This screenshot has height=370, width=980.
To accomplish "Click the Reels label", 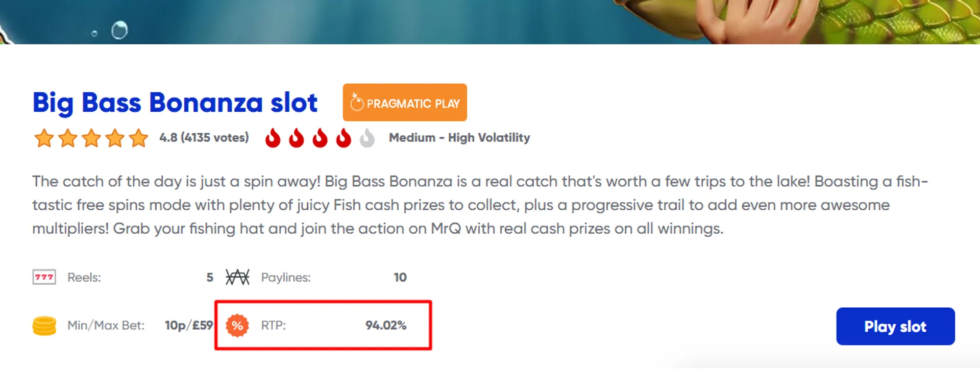I will (84, 278).
